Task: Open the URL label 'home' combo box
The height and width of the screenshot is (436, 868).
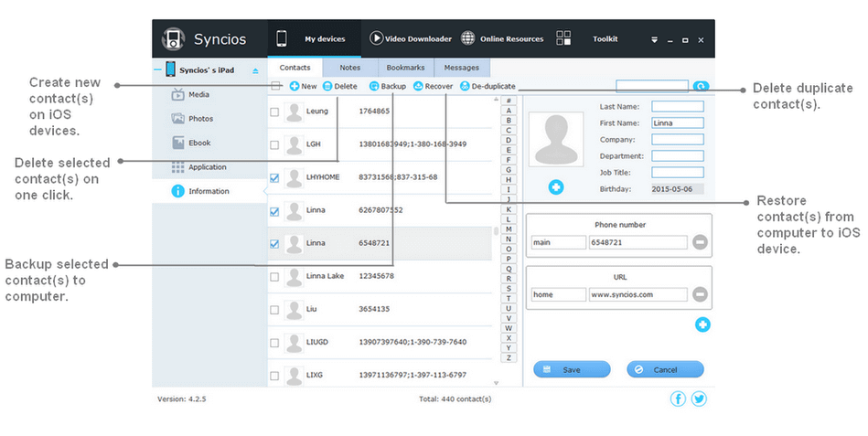Action: click(x=559, y=294)
